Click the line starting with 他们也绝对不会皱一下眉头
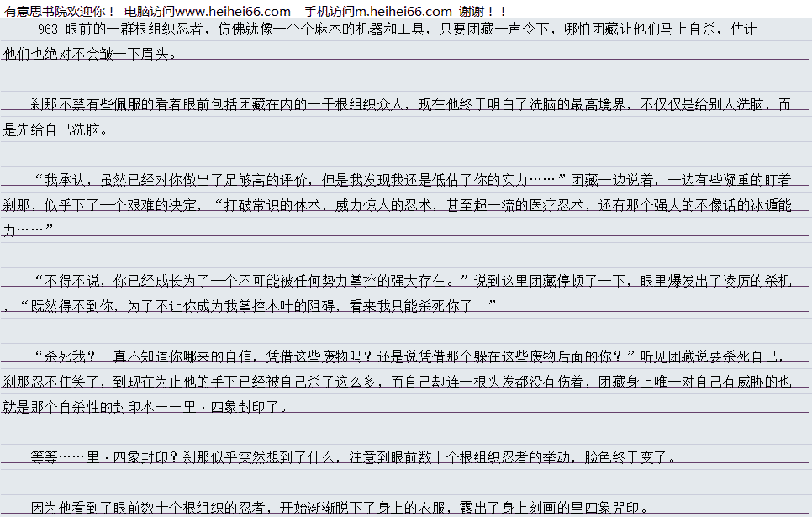This screenshot has height=517, width=812. [x=91, y=55]
